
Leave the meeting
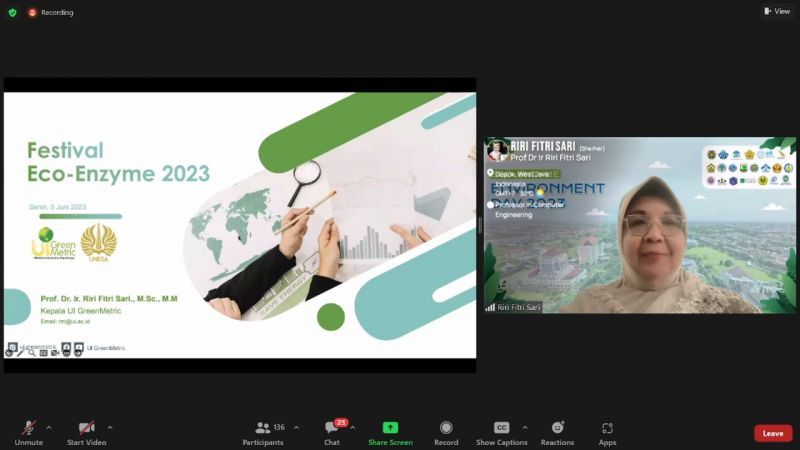772,433
